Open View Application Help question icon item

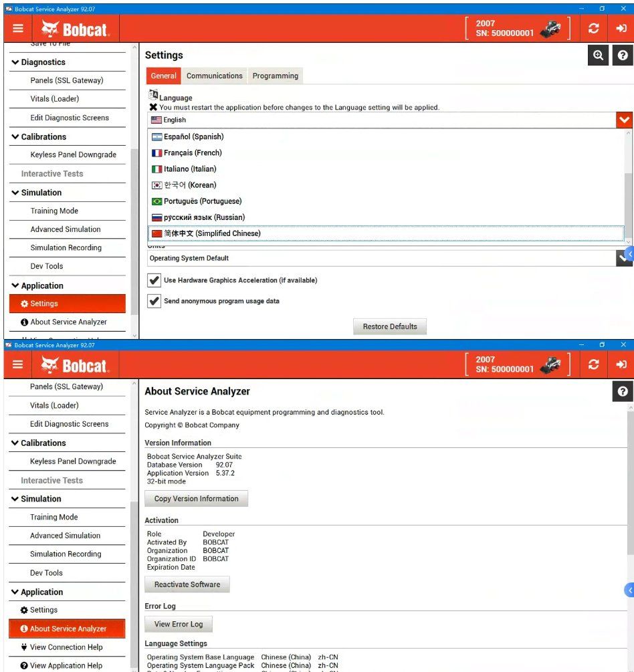24,665
